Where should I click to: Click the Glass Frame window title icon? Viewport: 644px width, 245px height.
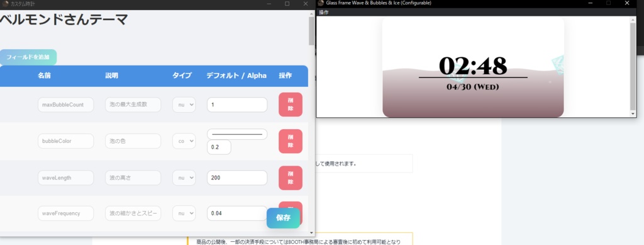click(x=321, y=3)
